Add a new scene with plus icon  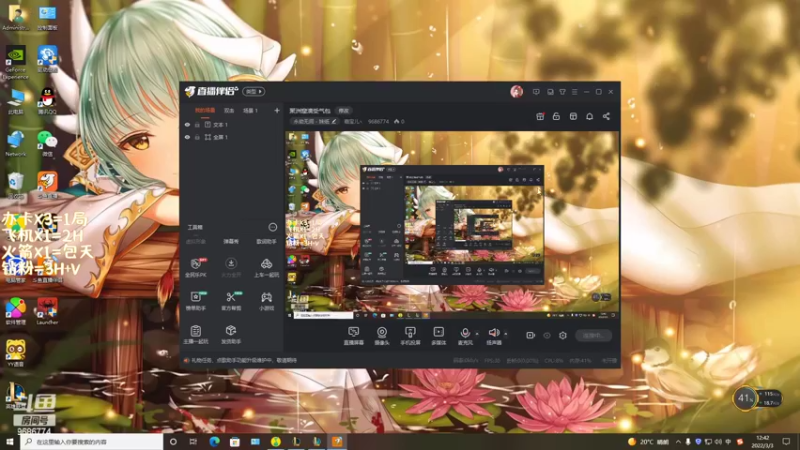point(277,110)
